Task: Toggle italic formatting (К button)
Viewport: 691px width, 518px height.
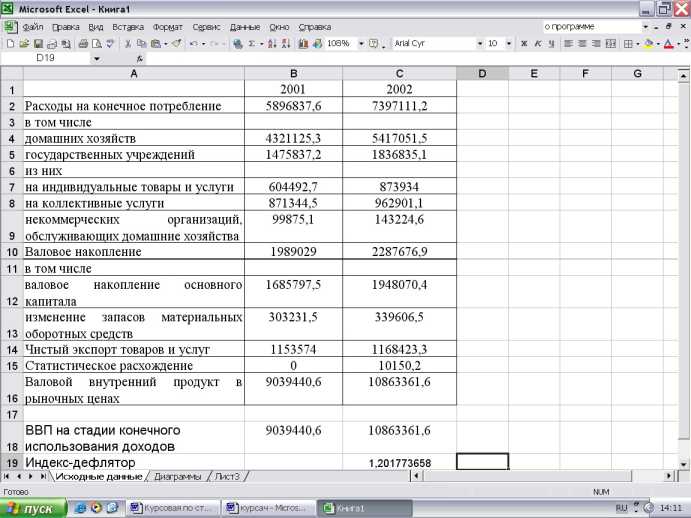Action: pos(537,44)
